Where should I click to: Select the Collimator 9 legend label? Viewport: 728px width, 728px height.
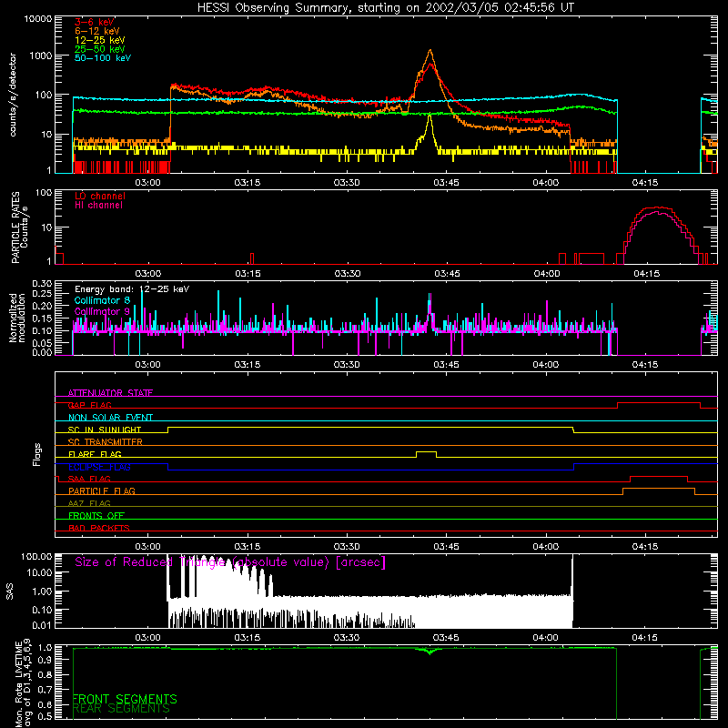click(x=102, y=311)
